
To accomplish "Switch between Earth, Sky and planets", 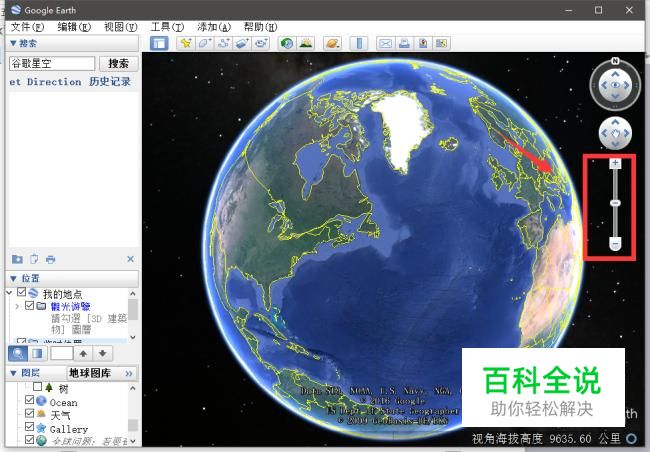I will coord(332,43).
